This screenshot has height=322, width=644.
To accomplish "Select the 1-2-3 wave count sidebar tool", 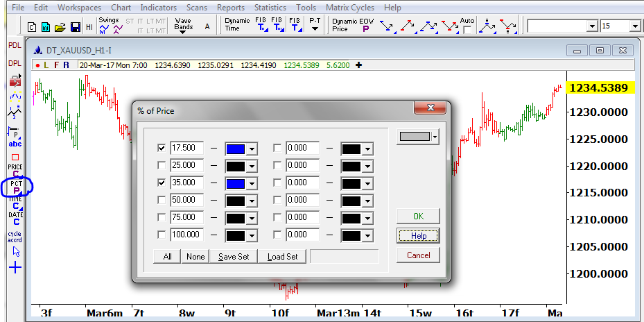I will (x=15, y=111).
